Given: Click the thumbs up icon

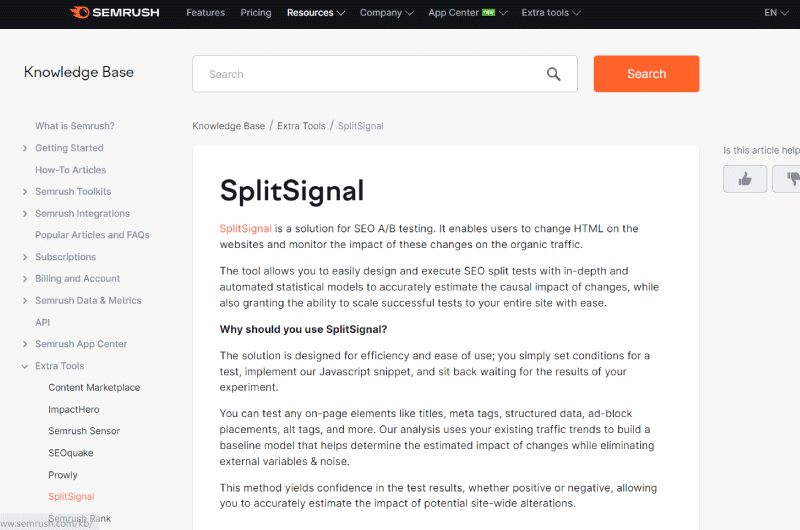Looking at the screenshot, I should click(x=745, y=179).
